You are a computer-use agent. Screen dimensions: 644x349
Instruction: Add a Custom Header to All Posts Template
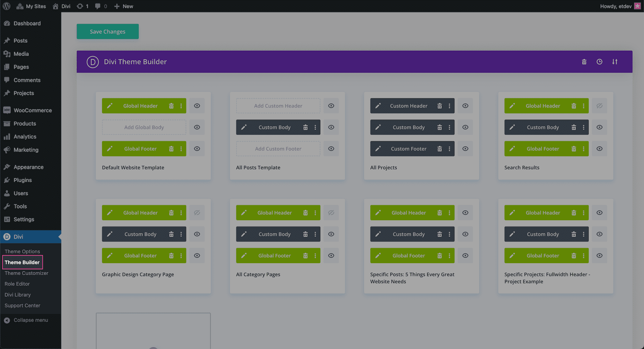pyautogui.click(x=278, y=105)
